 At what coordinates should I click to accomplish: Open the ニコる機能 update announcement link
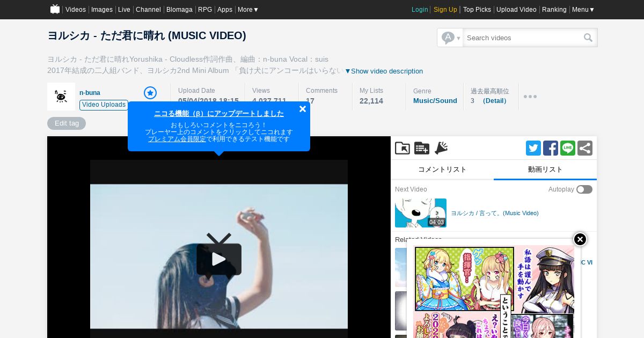219,114
